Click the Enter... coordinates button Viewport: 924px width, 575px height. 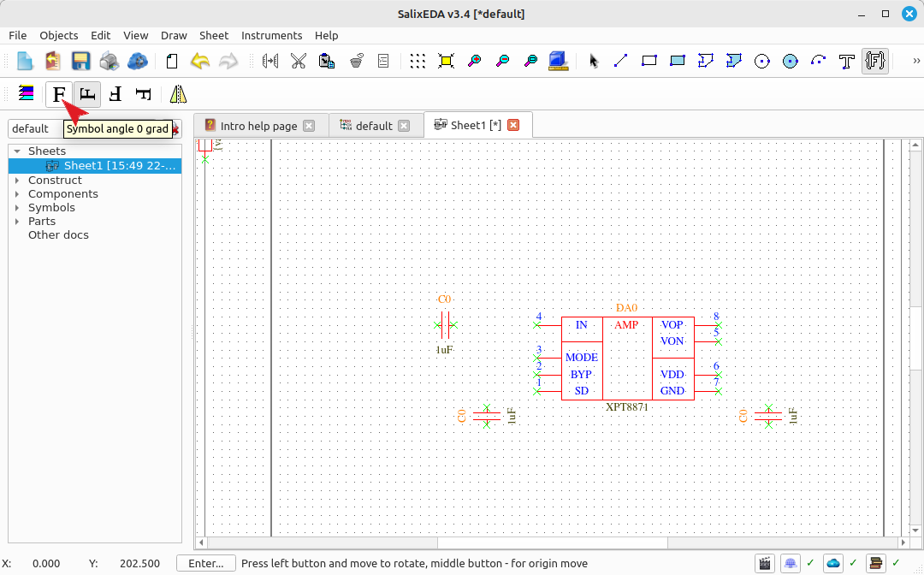coord(206,564)
